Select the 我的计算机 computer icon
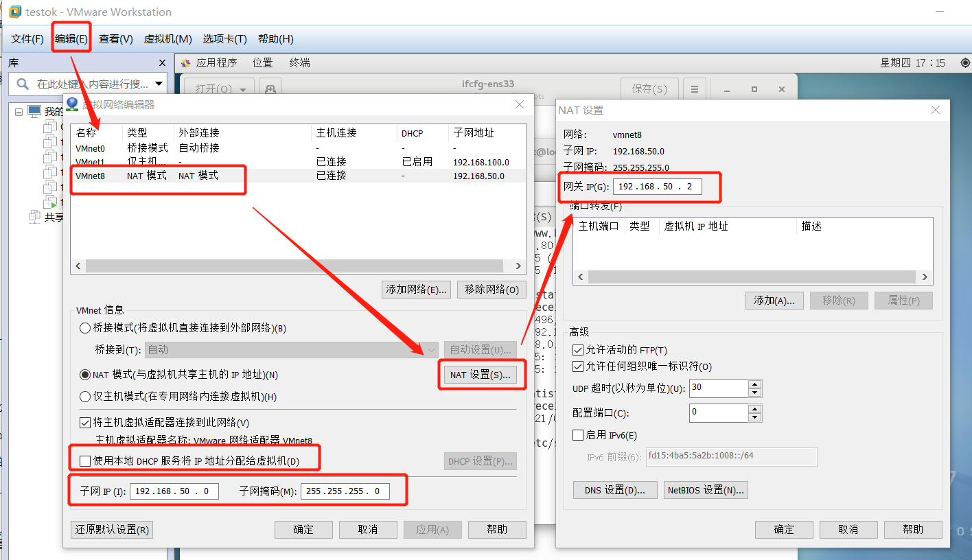 pos(34,111)
